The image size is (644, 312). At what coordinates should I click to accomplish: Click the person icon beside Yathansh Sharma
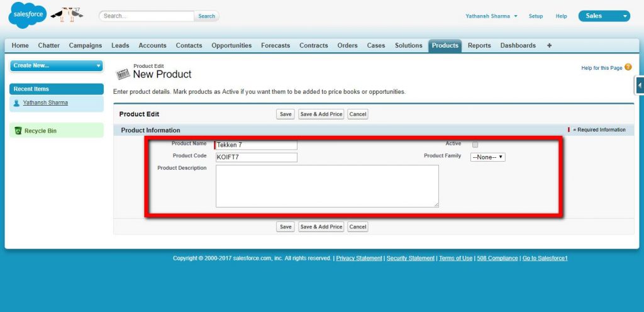click(16, 103)
